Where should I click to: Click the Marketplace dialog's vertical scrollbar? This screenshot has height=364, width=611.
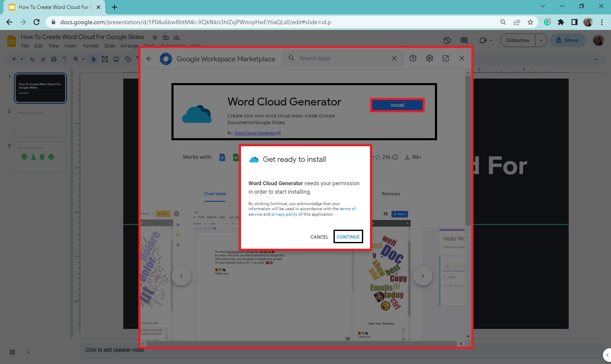click(x=468, y=150)
